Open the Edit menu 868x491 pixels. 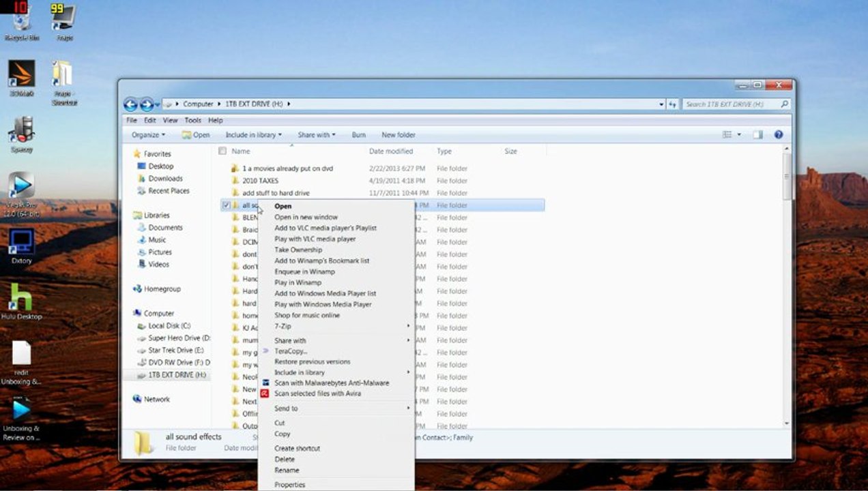click(x=149, y=120)
